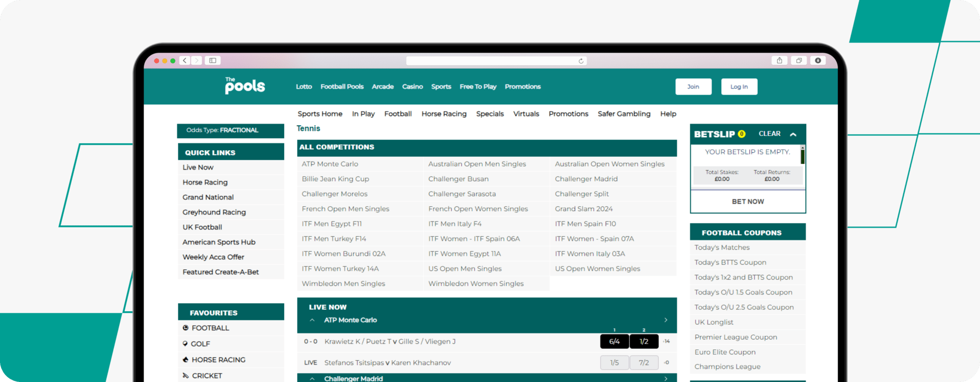Select Cricket favourite icon

pyautogui.click(x=186, y=375)
